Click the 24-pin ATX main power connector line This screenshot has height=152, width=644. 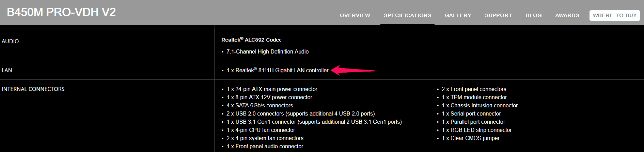[272, 89]
